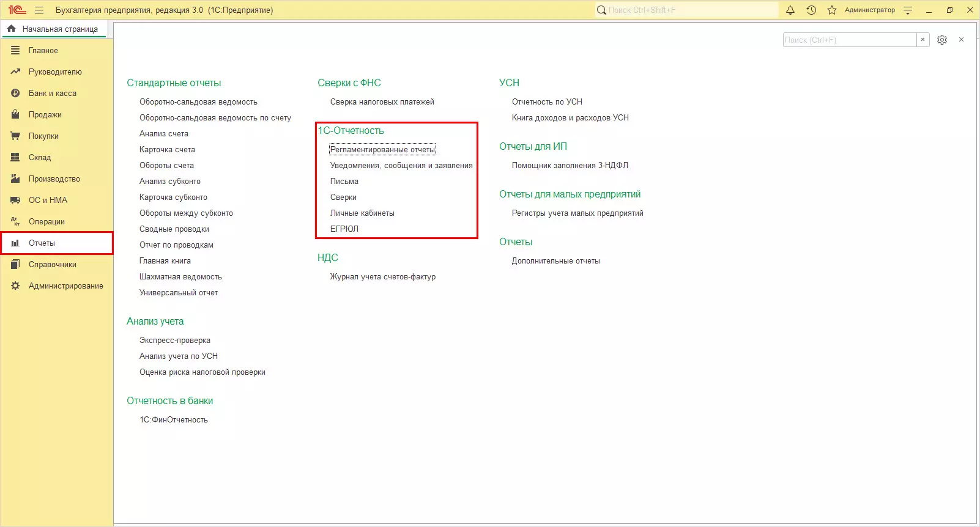Open Журнал учета счетов-фактур

click(383, 277)
